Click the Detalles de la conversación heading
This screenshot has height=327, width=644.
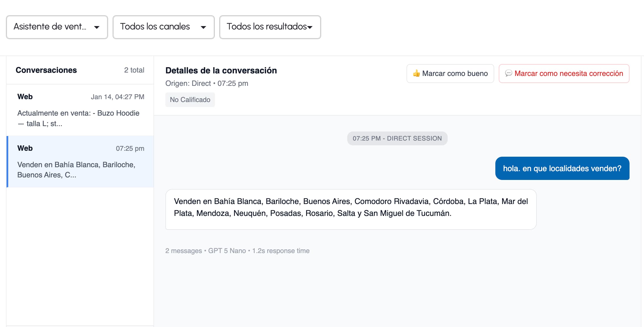[221, 70]
